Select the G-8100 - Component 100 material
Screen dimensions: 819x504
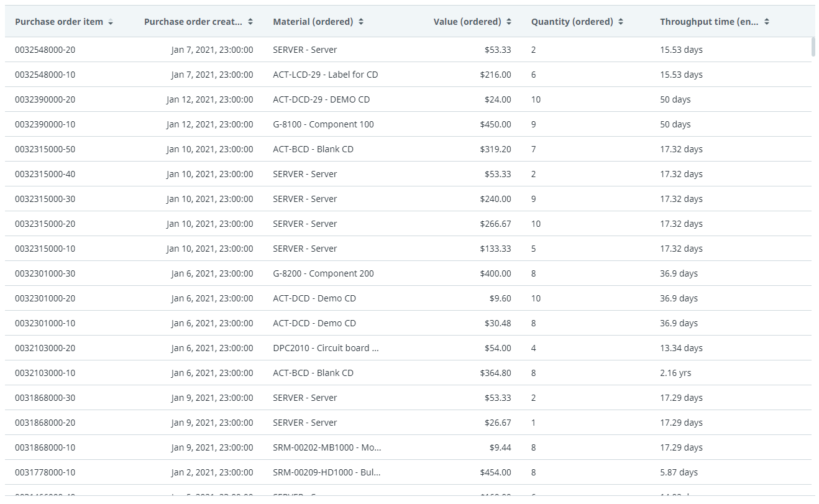pos(323,124)
